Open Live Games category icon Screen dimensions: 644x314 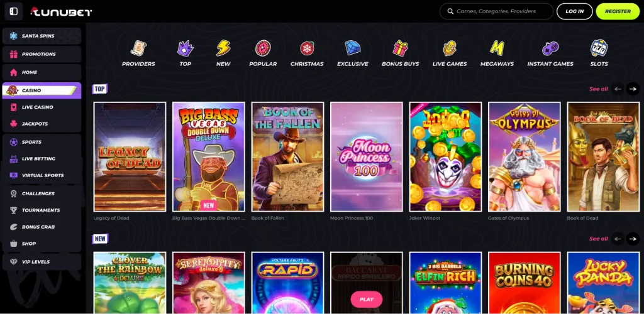coord(449,48)
